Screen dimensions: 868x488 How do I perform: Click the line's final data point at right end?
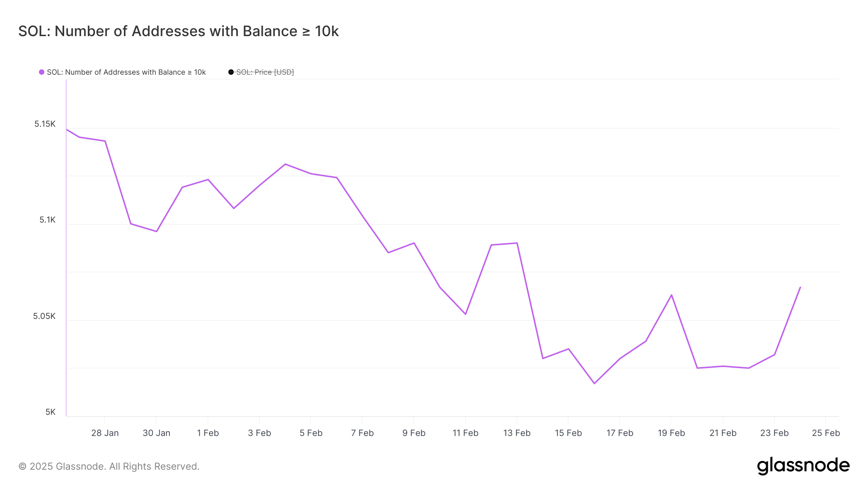(x=800, y=287)
